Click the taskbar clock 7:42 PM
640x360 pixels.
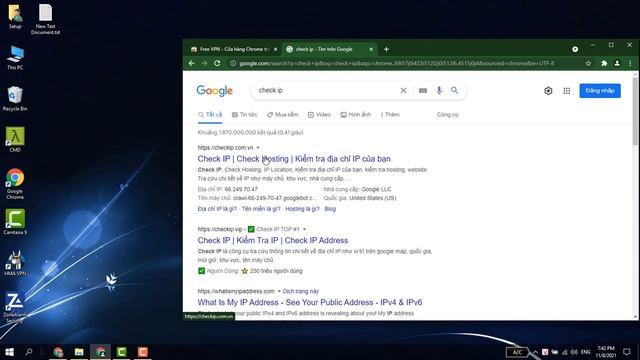click(606, 352)
